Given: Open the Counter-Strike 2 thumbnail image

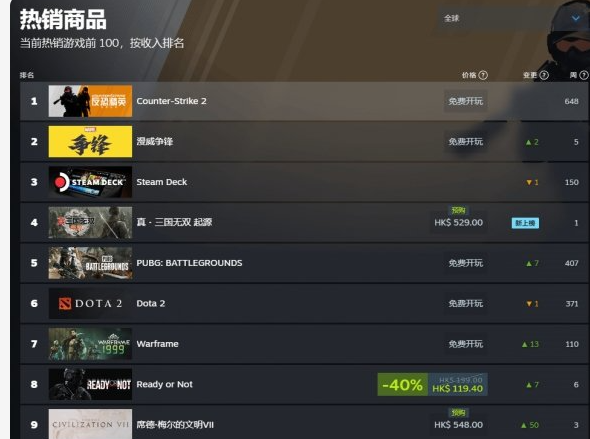Looking at the screenshot, I should click(x=90, y=101).
